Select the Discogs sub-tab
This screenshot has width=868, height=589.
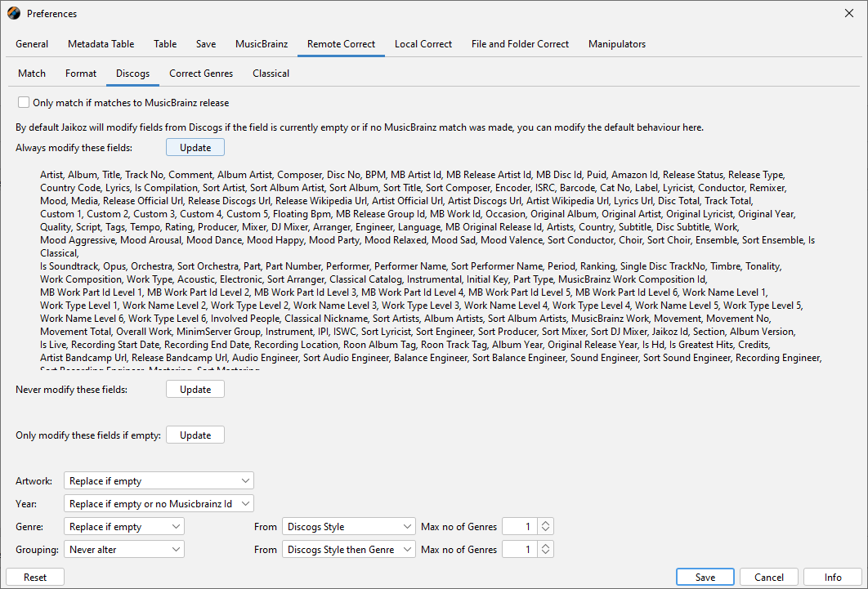pos(133,74)
